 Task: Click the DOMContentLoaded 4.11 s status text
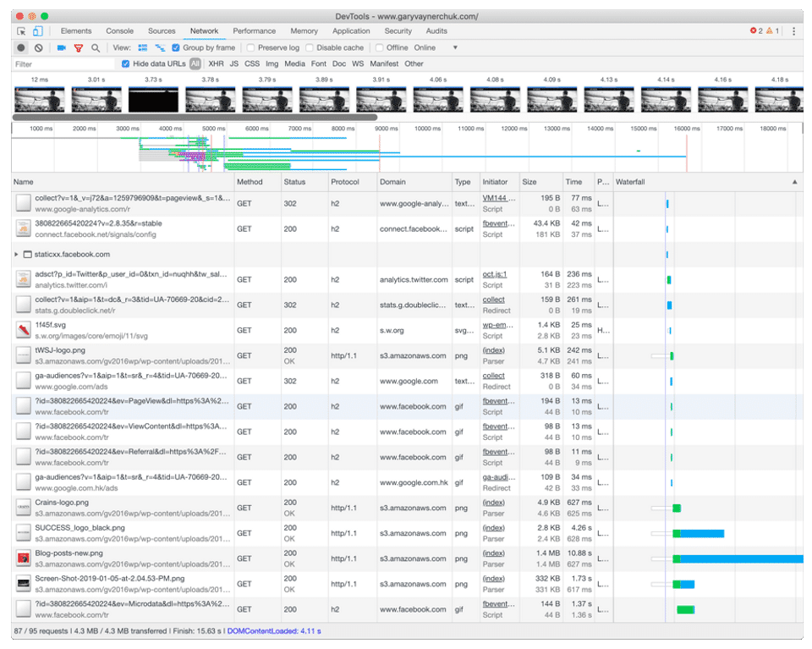pyautogui.click(x=274, y=631)
